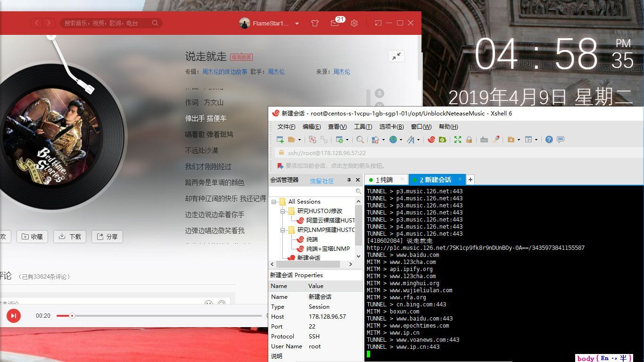Collapse the 研究LNMP搭建HUSTOJ folder node

pyautogui.click(x=283, y=230)
